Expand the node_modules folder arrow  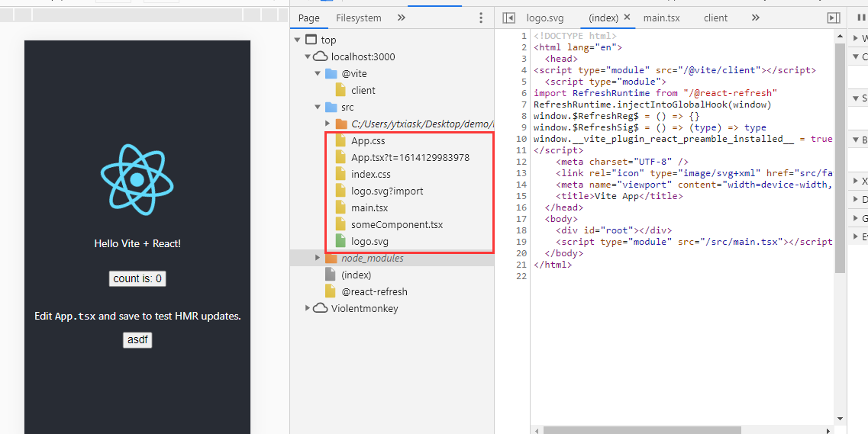click(317, 258)
